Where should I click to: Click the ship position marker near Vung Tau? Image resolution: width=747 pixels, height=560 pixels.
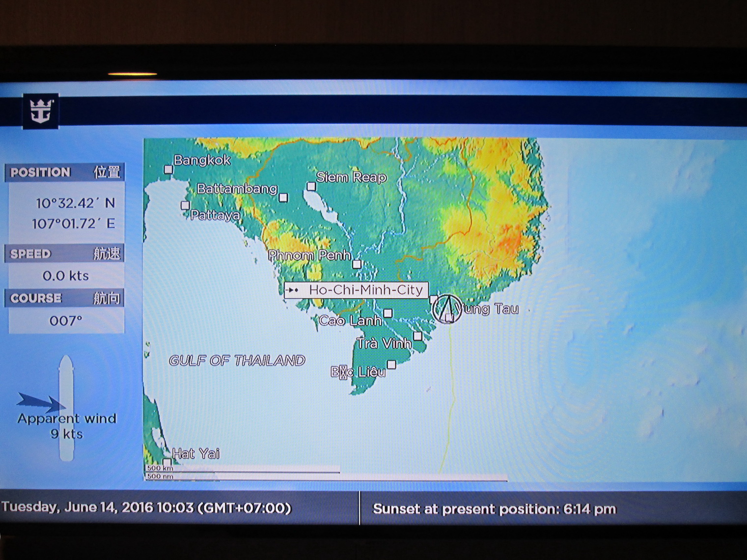[447, 309]
